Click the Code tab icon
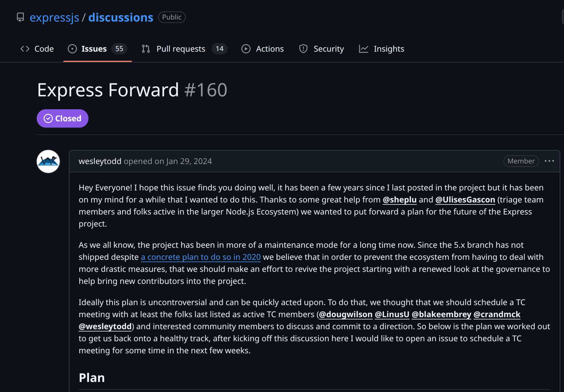This screenshot has height=392, width=564. (25, 49)
